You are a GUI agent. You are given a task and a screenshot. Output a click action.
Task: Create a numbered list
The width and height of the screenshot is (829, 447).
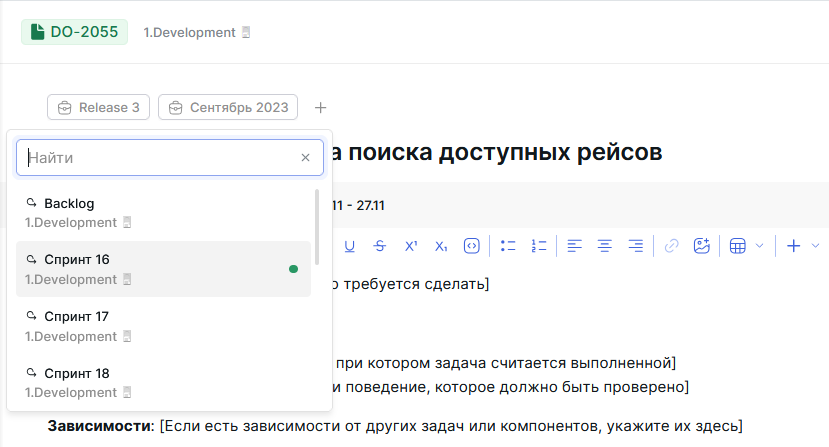click(539, 245)
